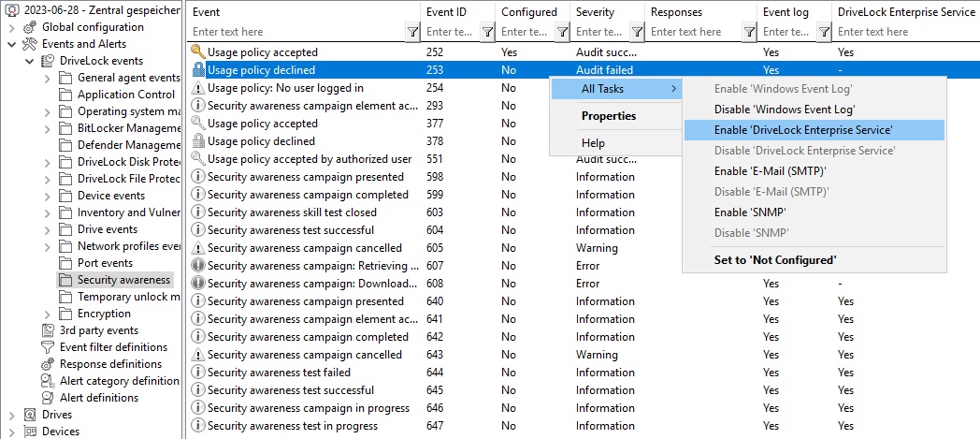Expand the BitLocker Management tree node
Image resolution: width=980 pixels, height=439 pixels.
[48, 128]
